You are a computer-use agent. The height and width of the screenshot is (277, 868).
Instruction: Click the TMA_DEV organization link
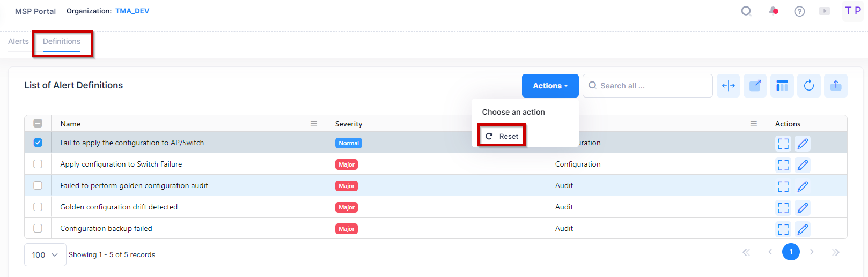click(x=132, y=11)
